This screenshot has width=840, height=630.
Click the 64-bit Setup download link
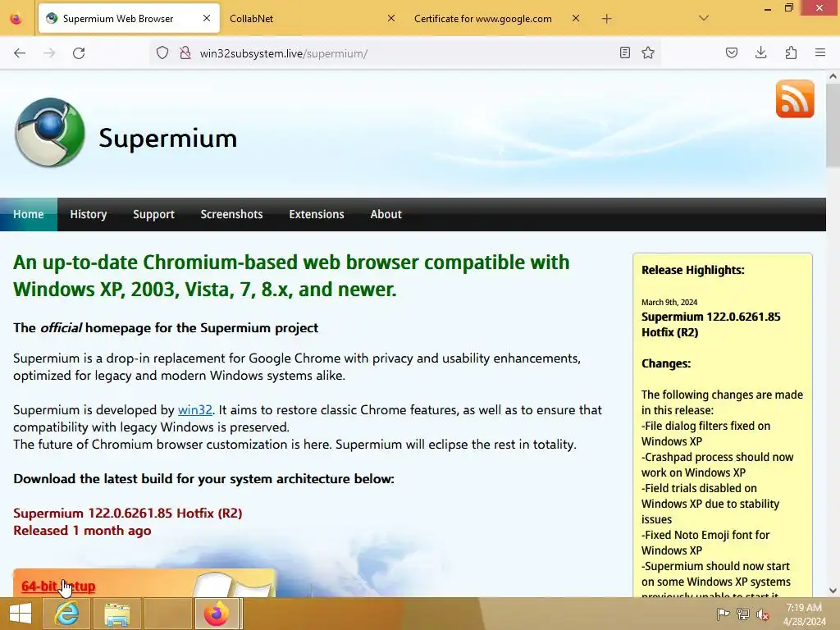point(58,586)
